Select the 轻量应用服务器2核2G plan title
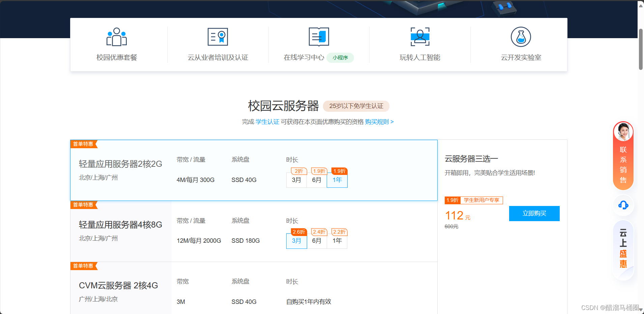 120,164
